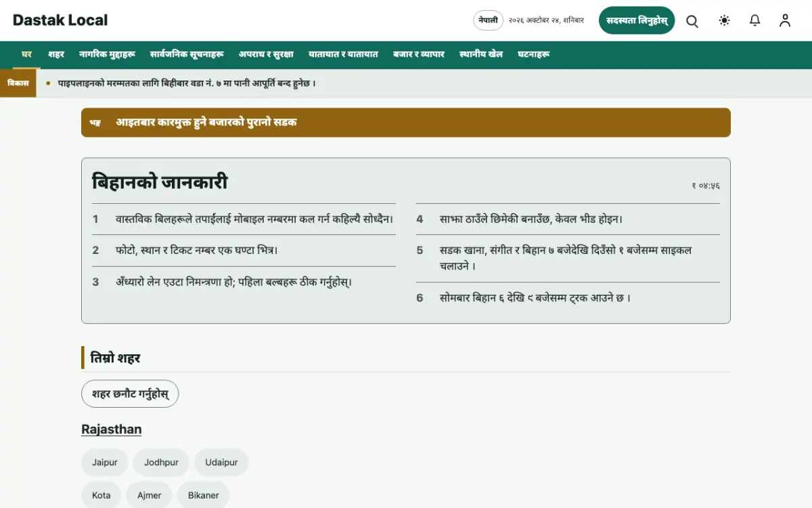Image resolution: width=812 pixels, height=508 pixels.
Task: Click the बिहानको जानकारी heading
Action: coord(160,182)
